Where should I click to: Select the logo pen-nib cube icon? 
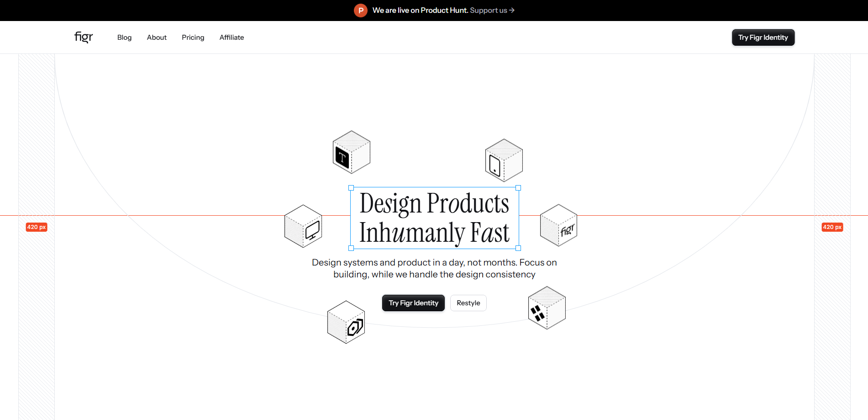(x=346, y=322)
